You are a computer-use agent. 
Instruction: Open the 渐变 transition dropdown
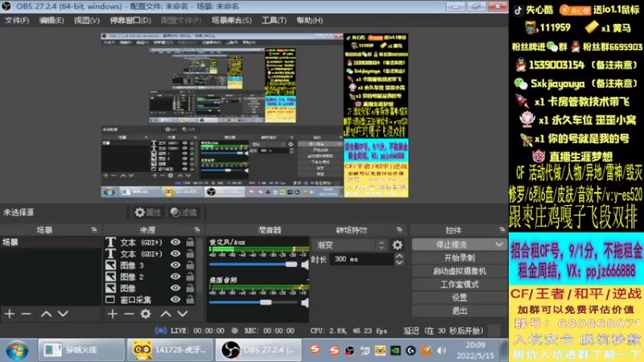tap(350, 245)
